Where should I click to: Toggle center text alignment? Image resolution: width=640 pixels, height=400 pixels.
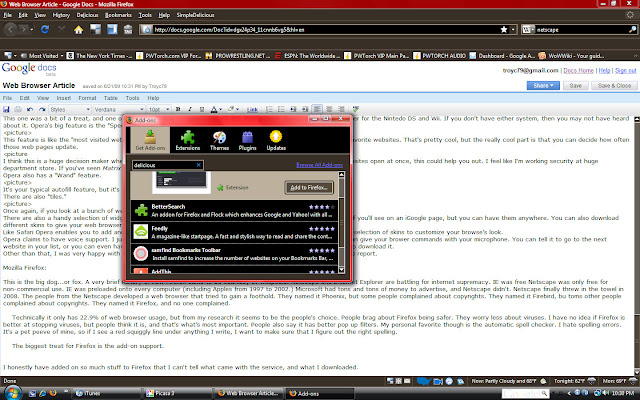click(329, 109)
